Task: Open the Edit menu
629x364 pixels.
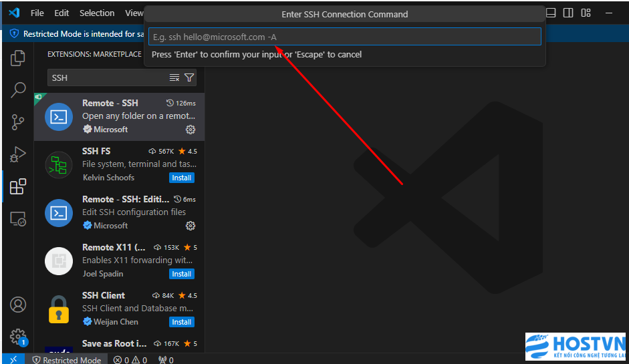Action: pos(61,13)
